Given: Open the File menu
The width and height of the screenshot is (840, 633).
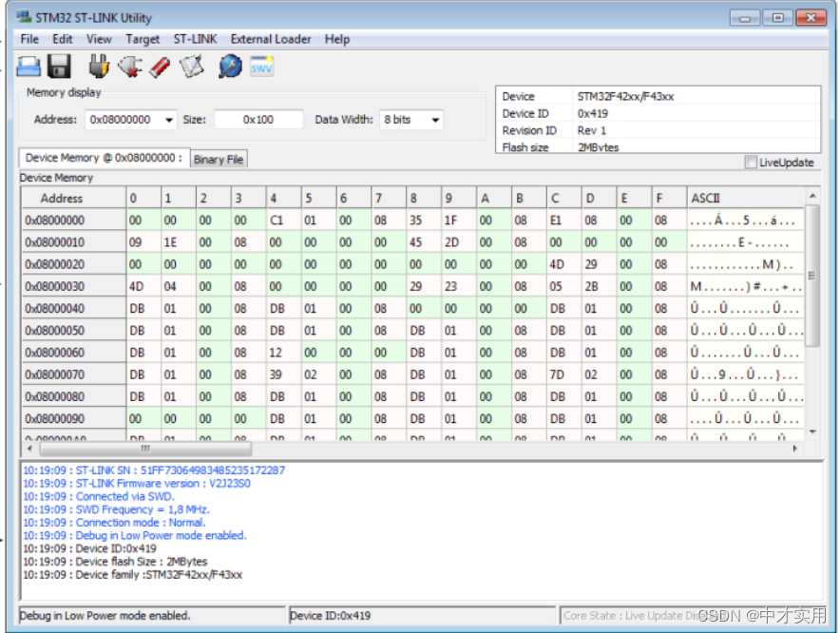Looking at the screenshot, I should 29,39.
